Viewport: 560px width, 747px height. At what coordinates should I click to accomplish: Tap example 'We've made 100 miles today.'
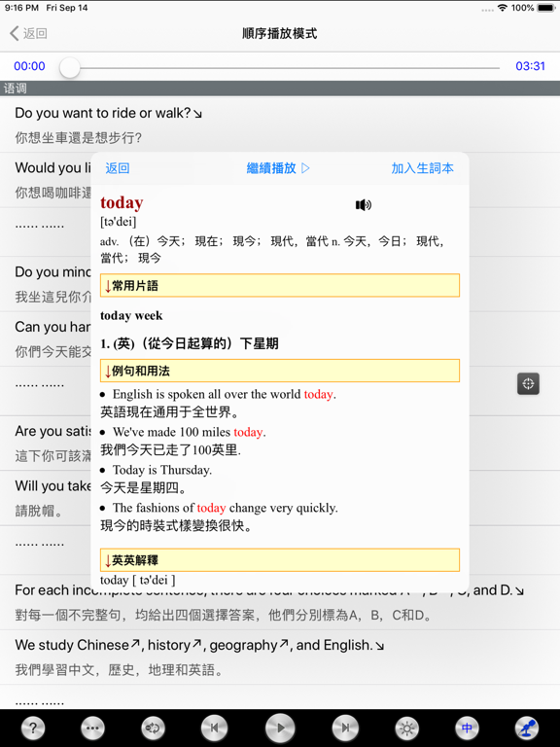(x=189, y=432)
